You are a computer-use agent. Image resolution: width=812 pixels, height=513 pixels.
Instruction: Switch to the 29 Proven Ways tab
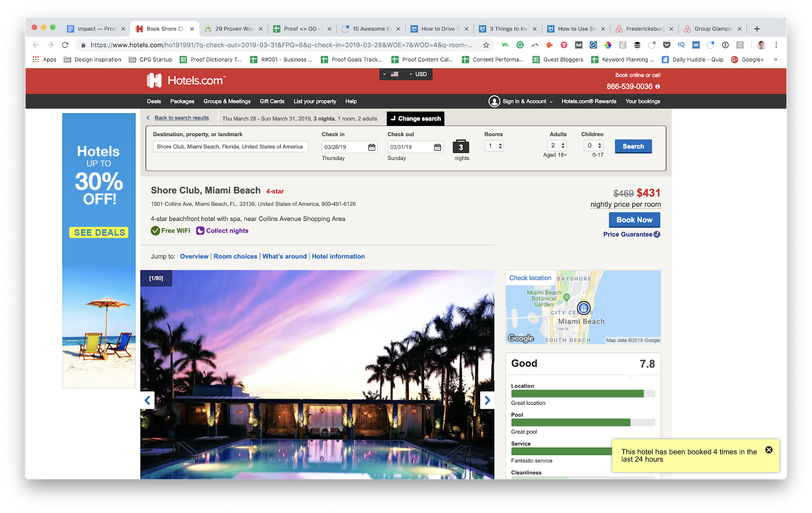pos(233,29)
